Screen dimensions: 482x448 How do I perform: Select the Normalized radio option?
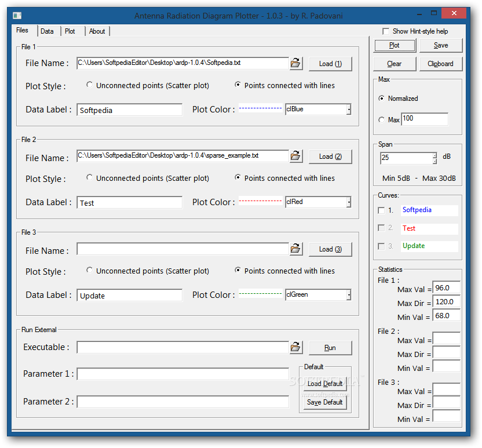coord(381,99)
